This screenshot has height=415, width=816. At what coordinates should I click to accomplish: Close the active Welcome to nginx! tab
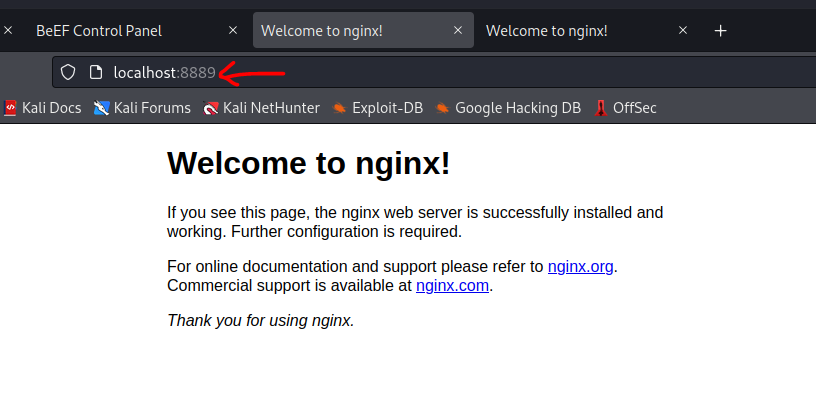458,31
